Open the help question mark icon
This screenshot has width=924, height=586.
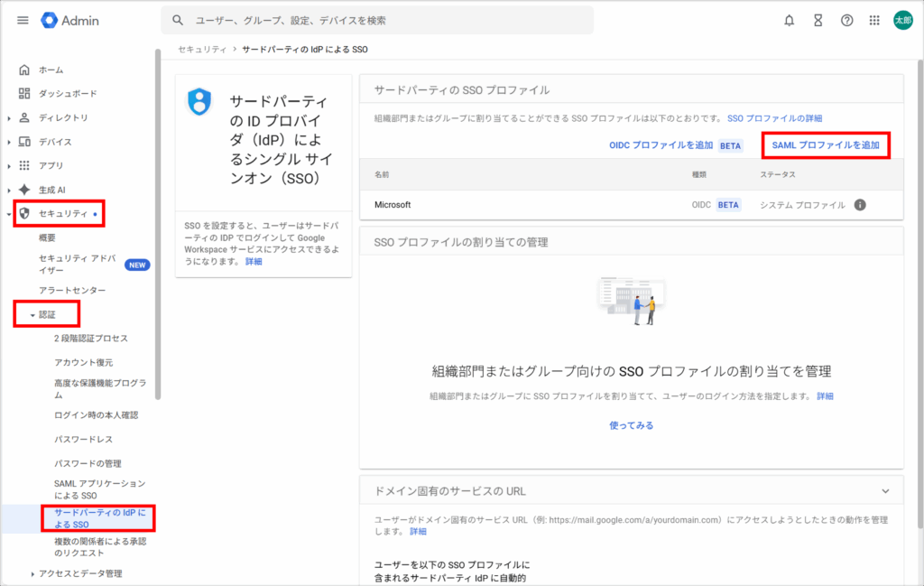846,20
